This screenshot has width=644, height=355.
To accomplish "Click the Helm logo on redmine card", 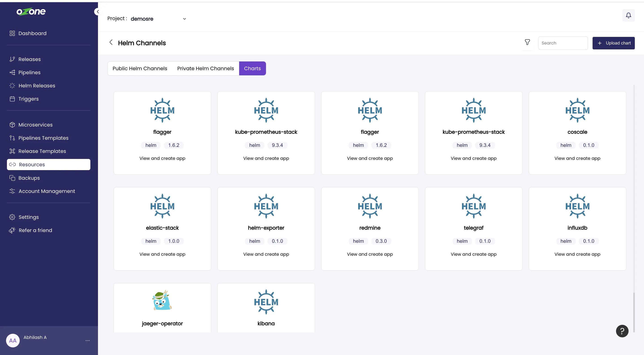I will [370, 206].
